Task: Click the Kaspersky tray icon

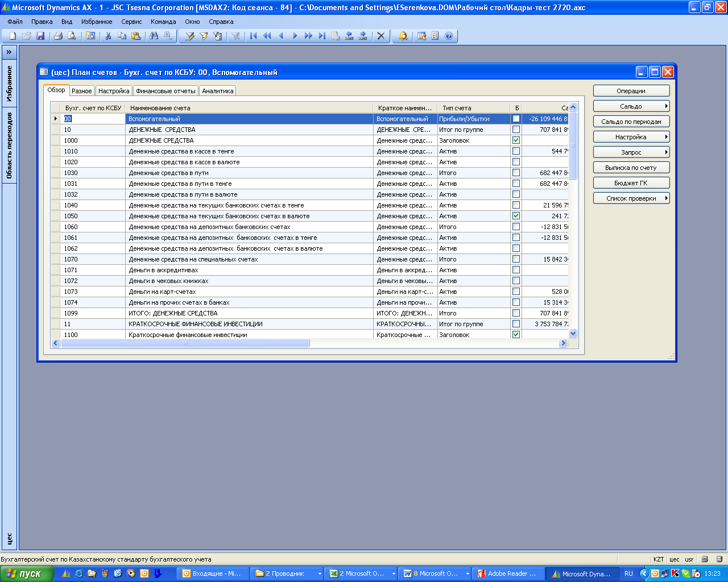Action: click(x=675, y=573)
